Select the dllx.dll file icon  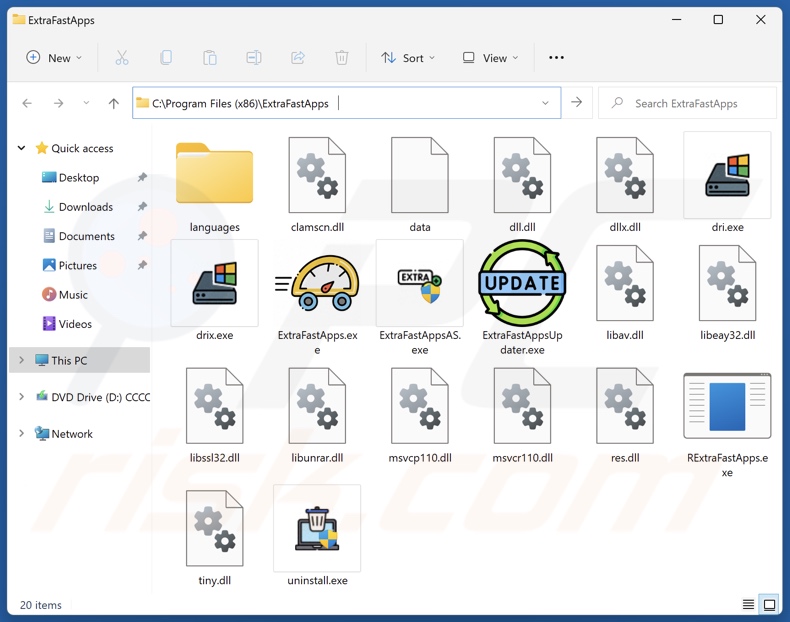pos(625,175)
